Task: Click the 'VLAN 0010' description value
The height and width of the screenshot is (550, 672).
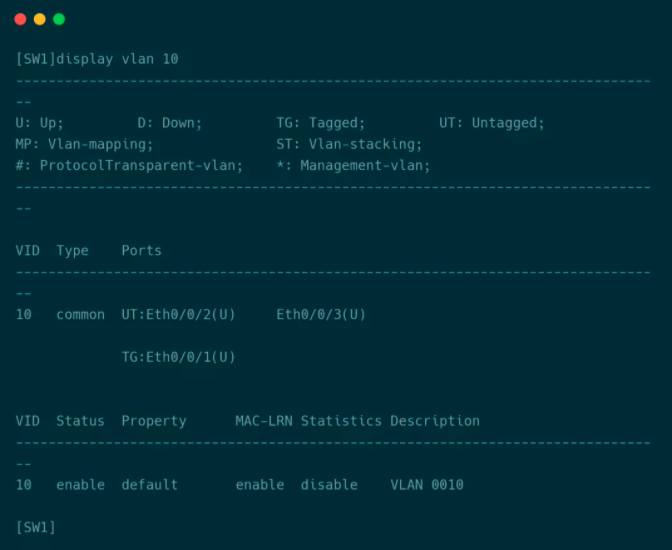Action: click(x=427, y=485)
